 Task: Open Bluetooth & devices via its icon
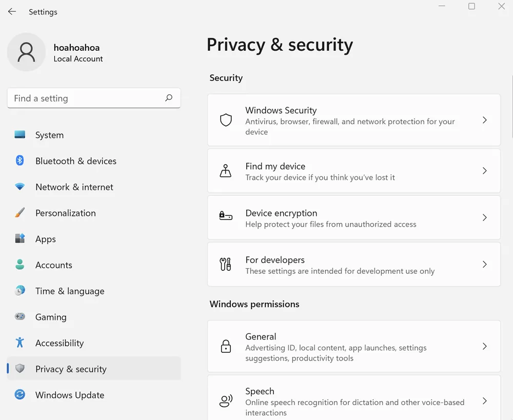point(19,161)
